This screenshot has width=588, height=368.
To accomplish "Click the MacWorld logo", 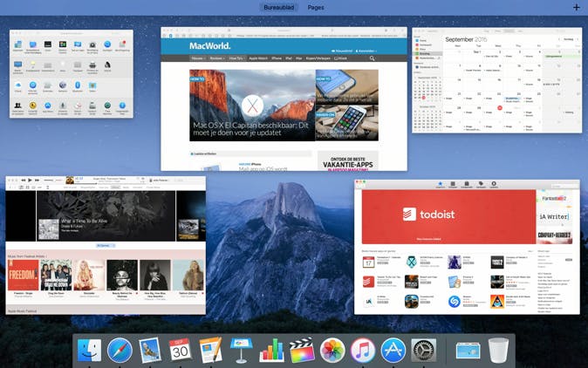I will (209, 46).
